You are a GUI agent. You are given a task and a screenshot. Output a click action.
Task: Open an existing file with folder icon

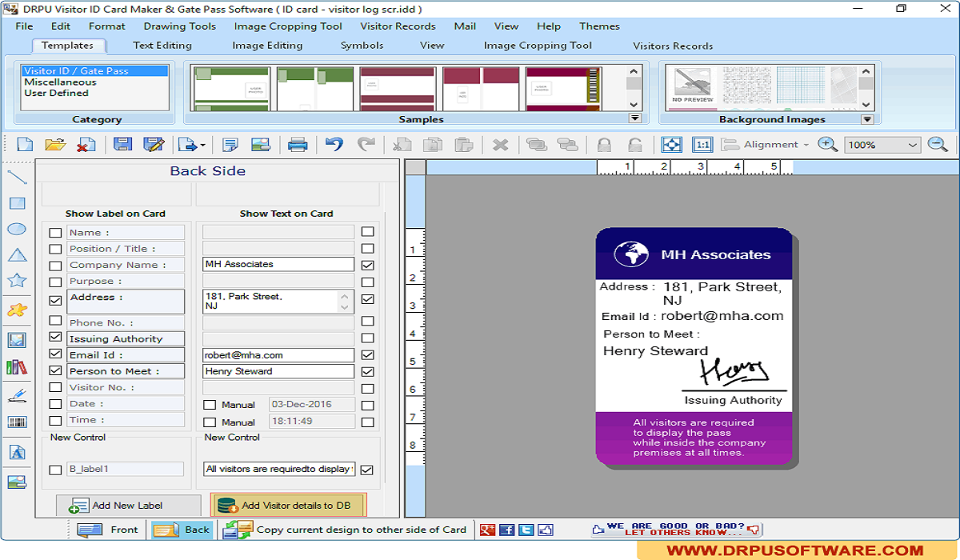coord(55,145)
